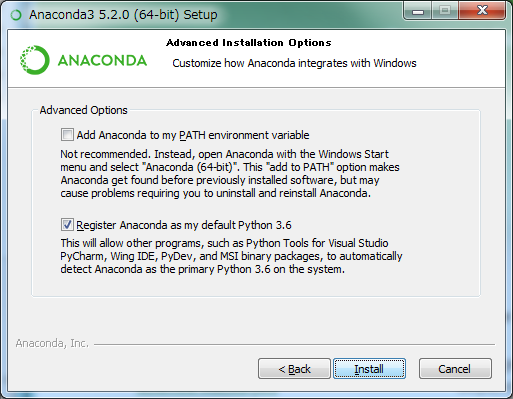
Task: Click "Customize how Anaconda integrates with Windows" subtitle
Action: click(x=294, y=63)
